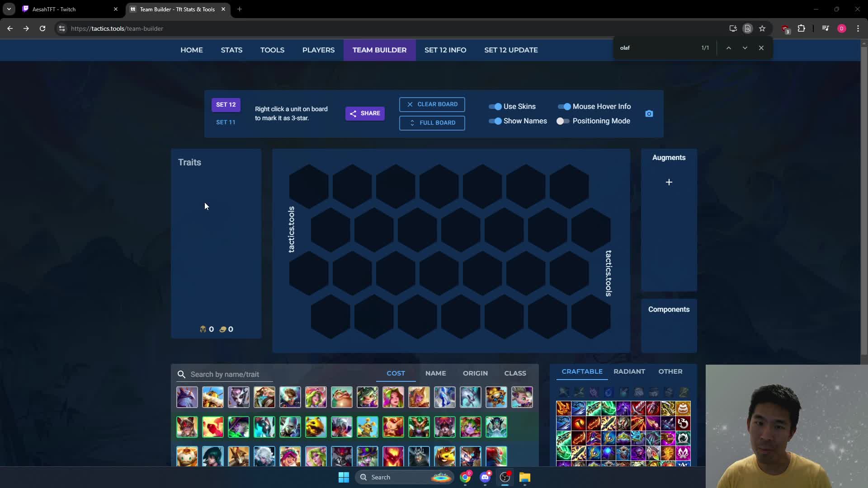Expand the board with FULL BOARD
The height and width of the screenshot is (488, 868).
432,123
